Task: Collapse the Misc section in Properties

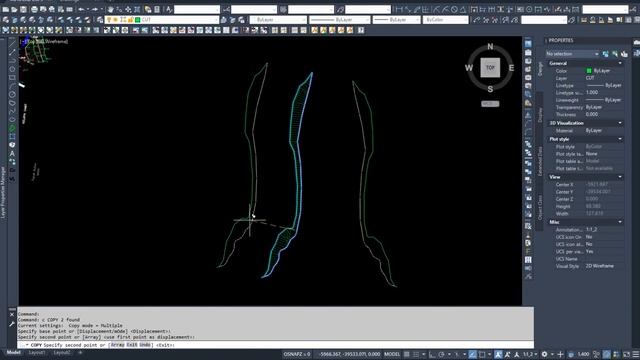Action: tap(620, 222)
